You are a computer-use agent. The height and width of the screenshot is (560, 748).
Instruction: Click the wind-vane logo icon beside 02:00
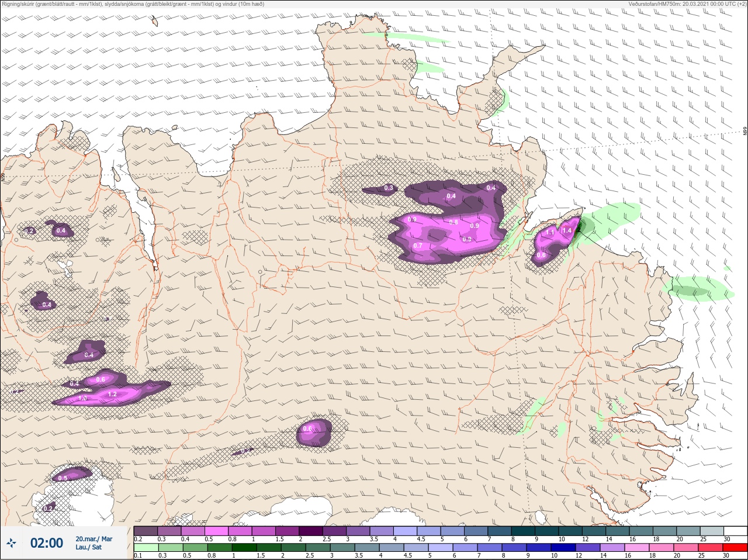point(11,543)
